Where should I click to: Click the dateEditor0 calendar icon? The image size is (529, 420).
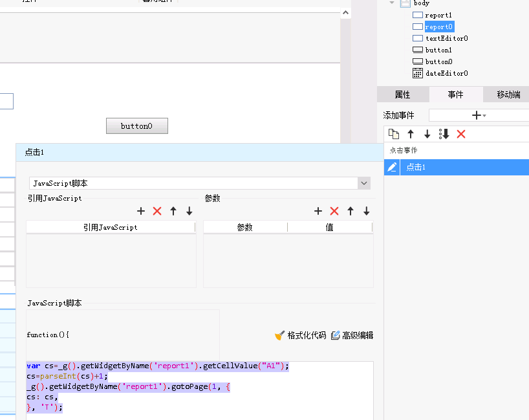tap(418, 73)
